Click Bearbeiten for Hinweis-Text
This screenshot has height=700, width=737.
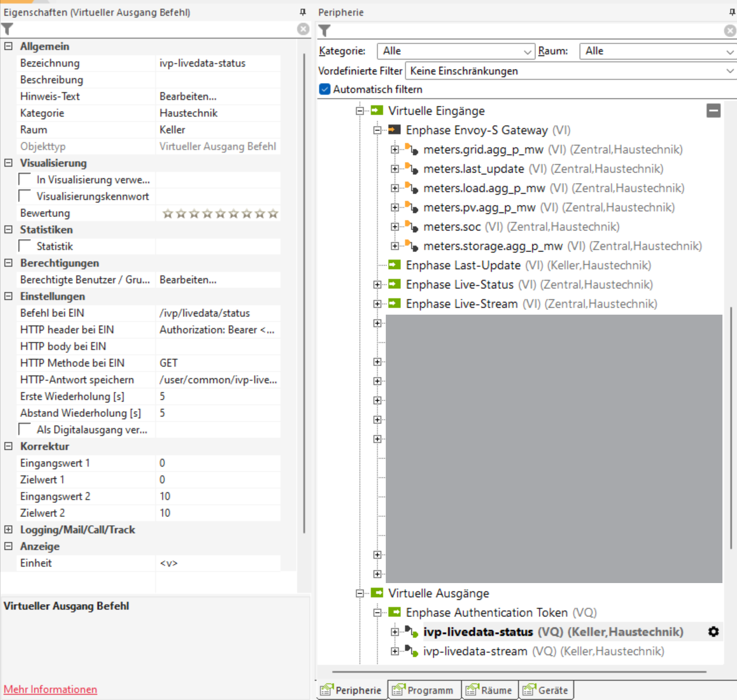click(x=217, y=96)
